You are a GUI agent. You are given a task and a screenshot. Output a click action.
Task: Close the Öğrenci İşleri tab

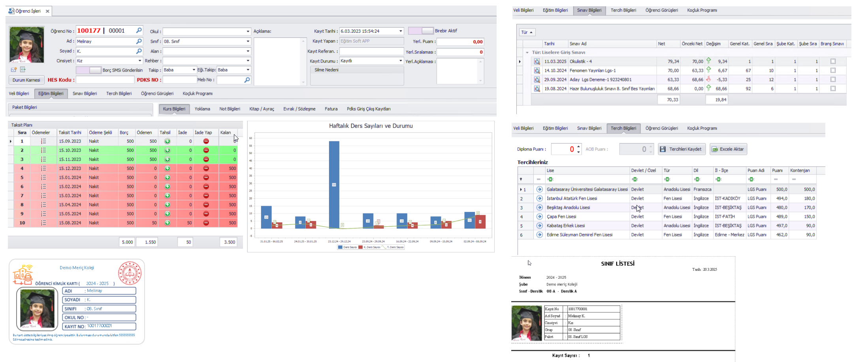47,11
